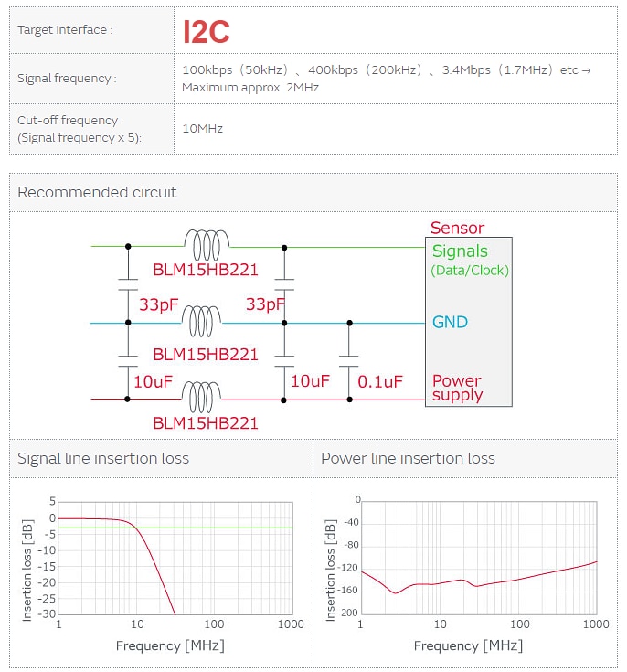The image size is (627, 672).
Task: Click the blue GND pin label
Action: click(x=450, y=322)
